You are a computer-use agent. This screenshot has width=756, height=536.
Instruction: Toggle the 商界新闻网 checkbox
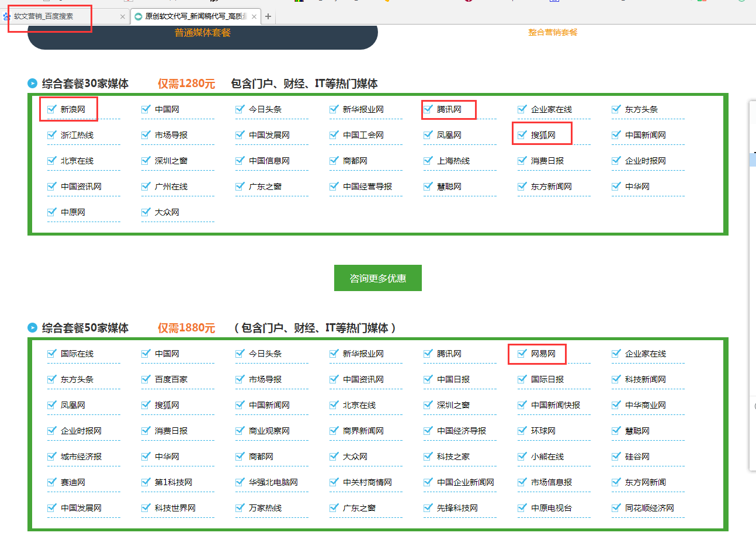[x=334, y=430]
